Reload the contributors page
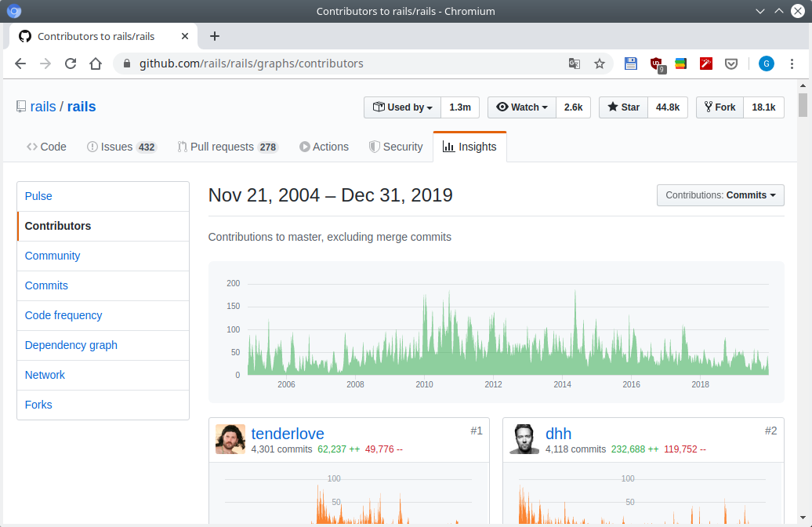 [x=71, y=64]
